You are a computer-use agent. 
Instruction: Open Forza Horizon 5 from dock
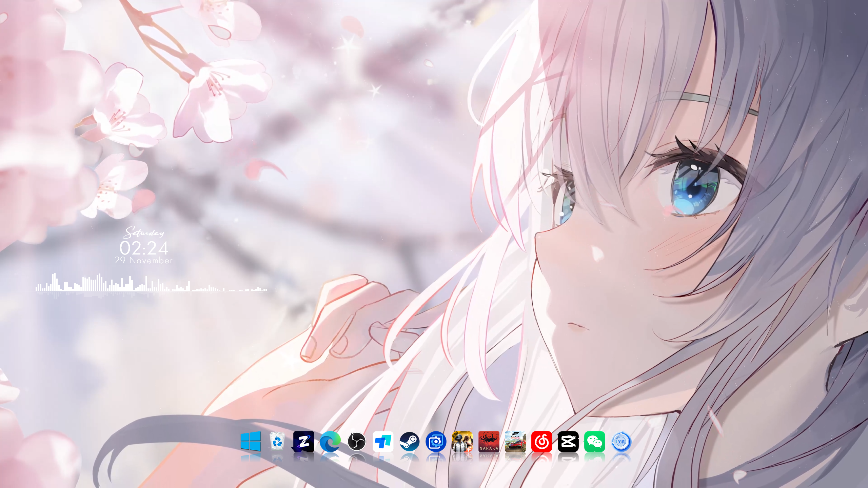coord(515,441)
